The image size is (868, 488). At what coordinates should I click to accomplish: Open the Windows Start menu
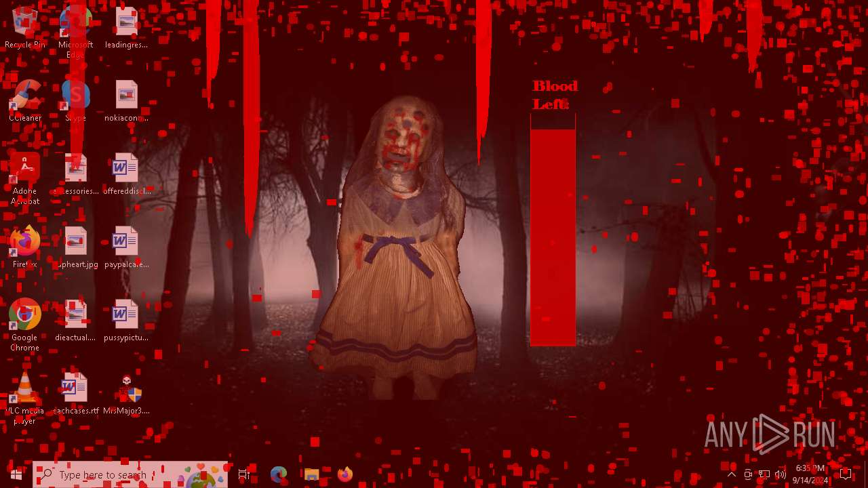tap(16, 474)
